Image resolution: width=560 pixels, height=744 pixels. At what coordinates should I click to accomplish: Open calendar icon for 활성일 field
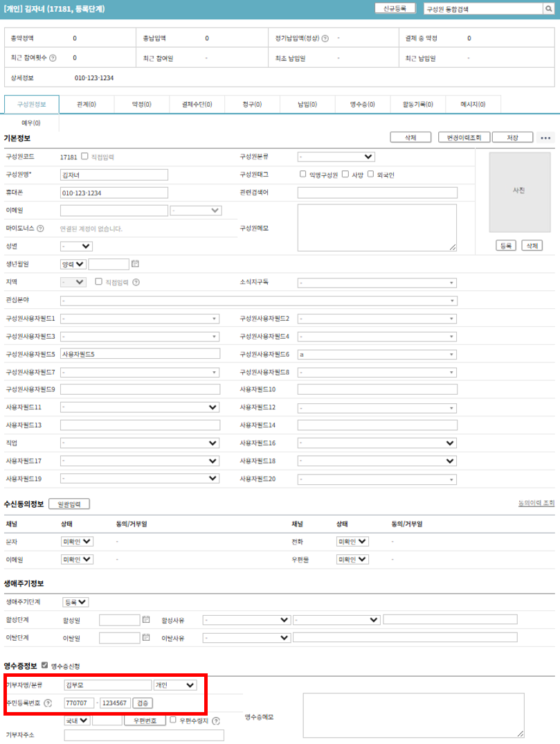(146, 619)
